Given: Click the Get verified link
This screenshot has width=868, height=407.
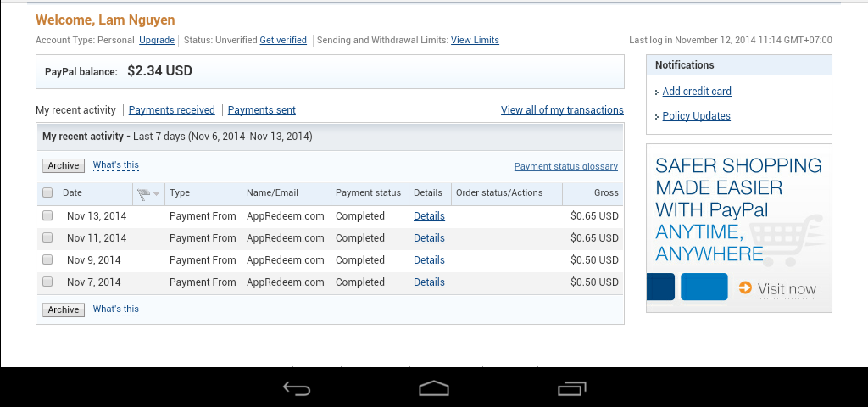Looking at the screenshot, I should point(283,40).
